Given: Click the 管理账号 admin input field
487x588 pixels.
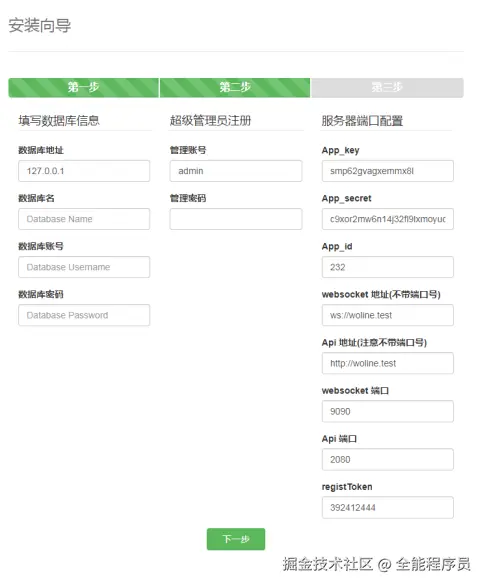Looking at the screenshot, I should 236,171.
